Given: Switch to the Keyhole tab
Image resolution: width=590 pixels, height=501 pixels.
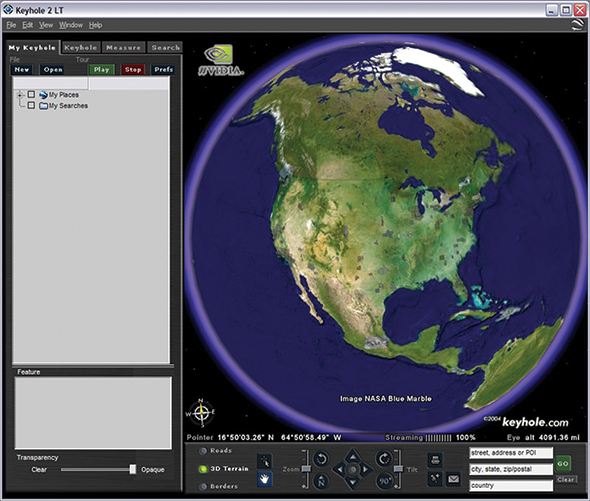Looking at the screenshot, I should pyautogui.click(x=81, y=47).
